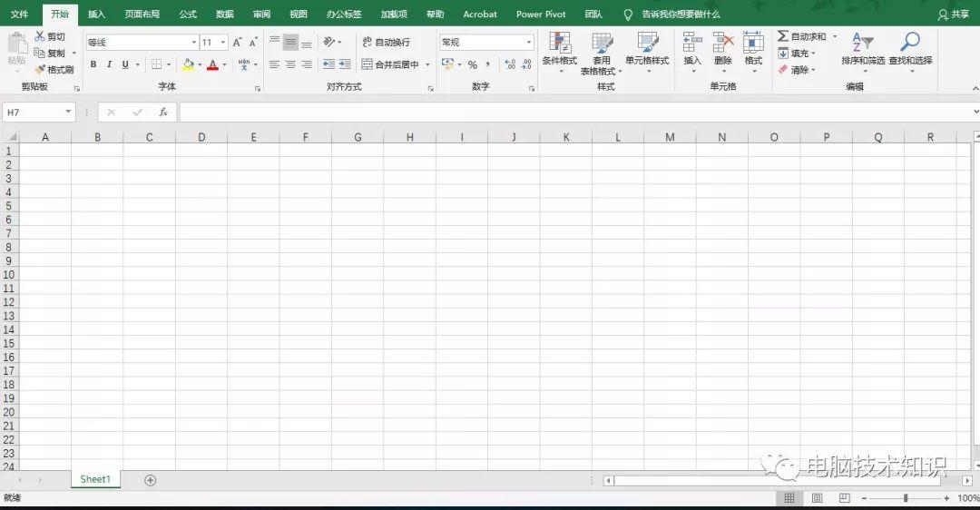Viewport: 980px width, 510px height.
Task: Add a new sheet with the plus icon
Action: pyautogui.click(x=150, y=480)
